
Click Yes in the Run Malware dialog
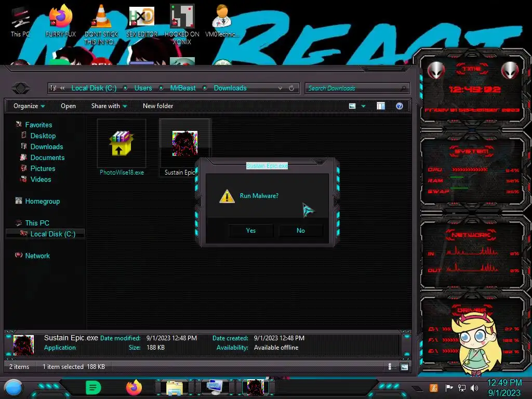251,230
